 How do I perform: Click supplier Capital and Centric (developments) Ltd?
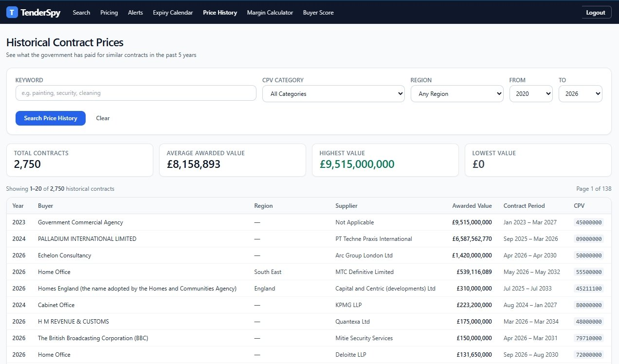pyautogui.click(x=385, y=289)
